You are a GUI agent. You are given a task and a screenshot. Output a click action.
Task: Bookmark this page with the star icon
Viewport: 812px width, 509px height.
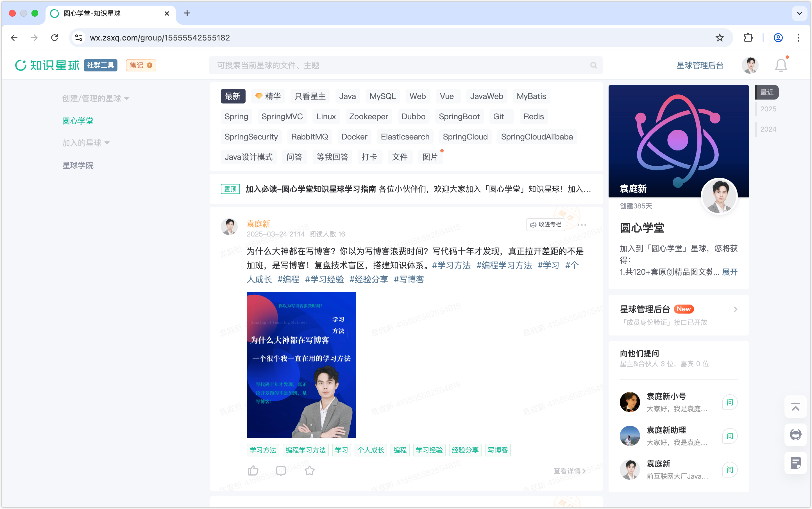tap(720, 38)
